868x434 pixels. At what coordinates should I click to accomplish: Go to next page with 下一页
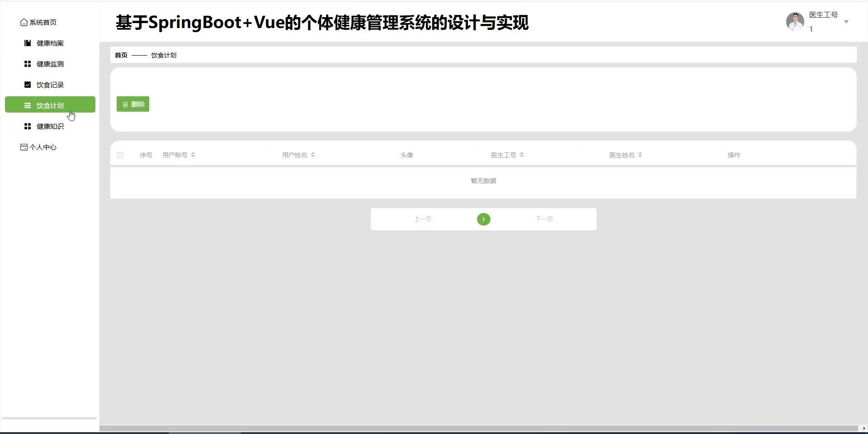point(544,219)
